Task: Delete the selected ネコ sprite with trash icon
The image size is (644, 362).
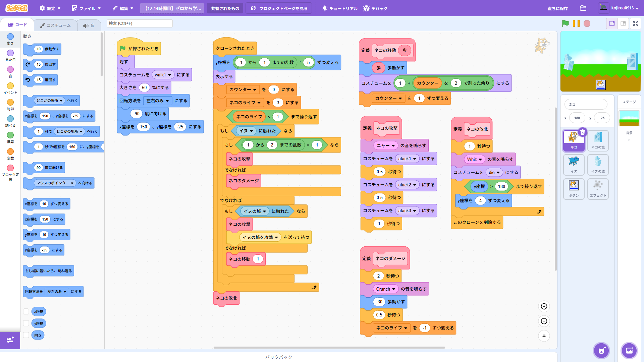Action: (583, 132)
